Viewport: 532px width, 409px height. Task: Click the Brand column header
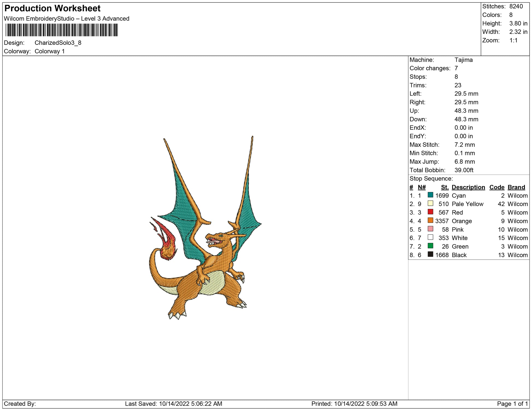516,187
